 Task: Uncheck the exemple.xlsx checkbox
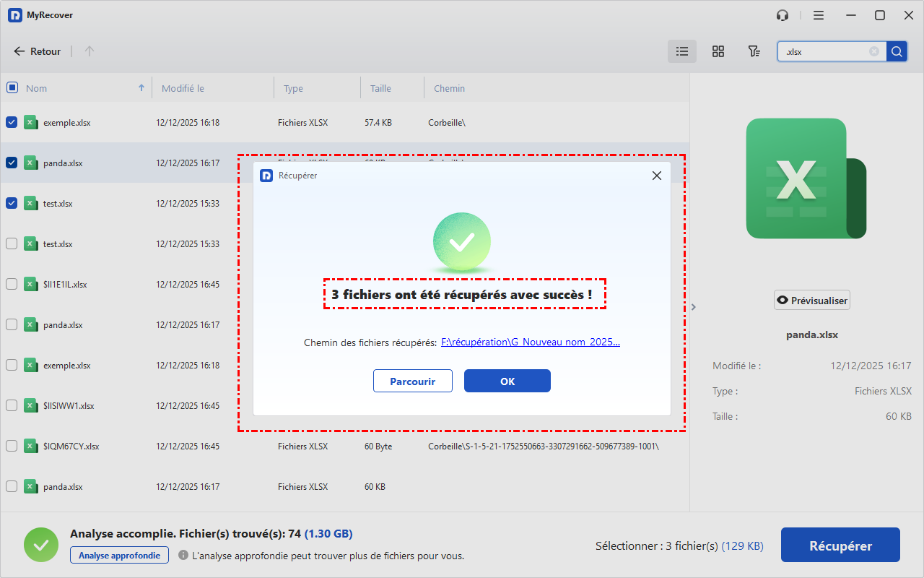pyautogui.click(x=12, y=123)
